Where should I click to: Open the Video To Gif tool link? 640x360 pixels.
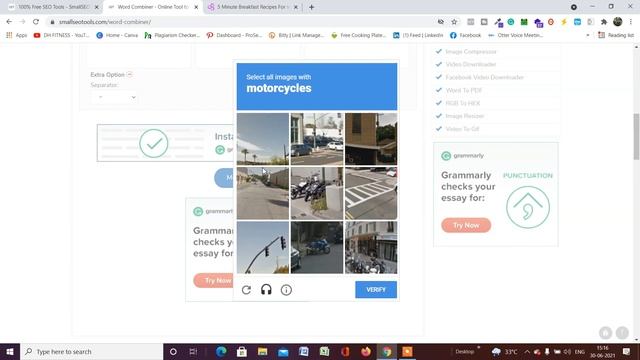coord(462,129)
